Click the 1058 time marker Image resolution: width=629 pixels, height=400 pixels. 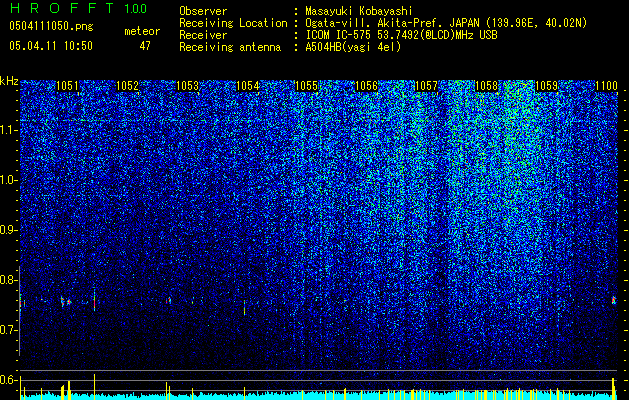coord(486,86)
